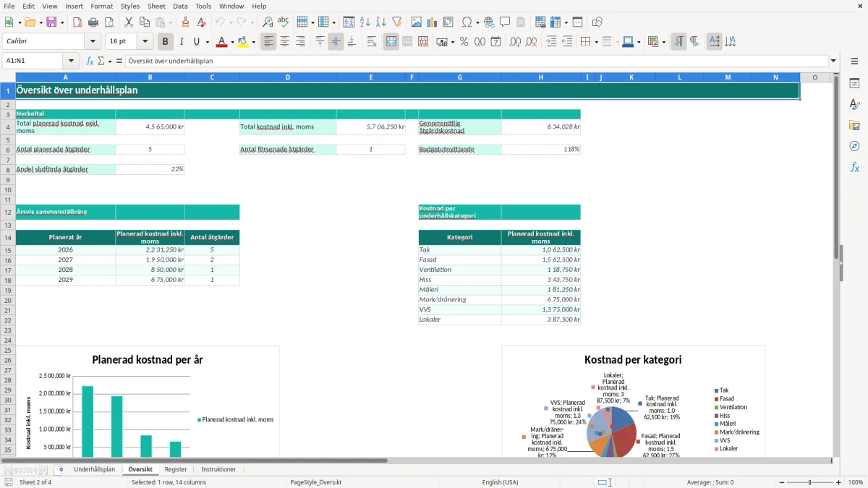Open the Font Size dropdown list

click(x=145, y=42)
